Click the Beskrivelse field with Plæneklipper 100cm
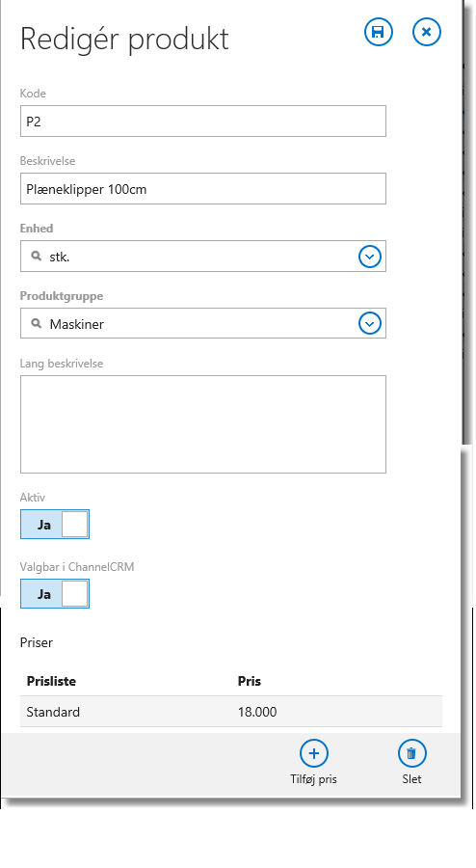The width and height of the screenshot is (476, 868). pyautogui.click(x=203, y=189)
